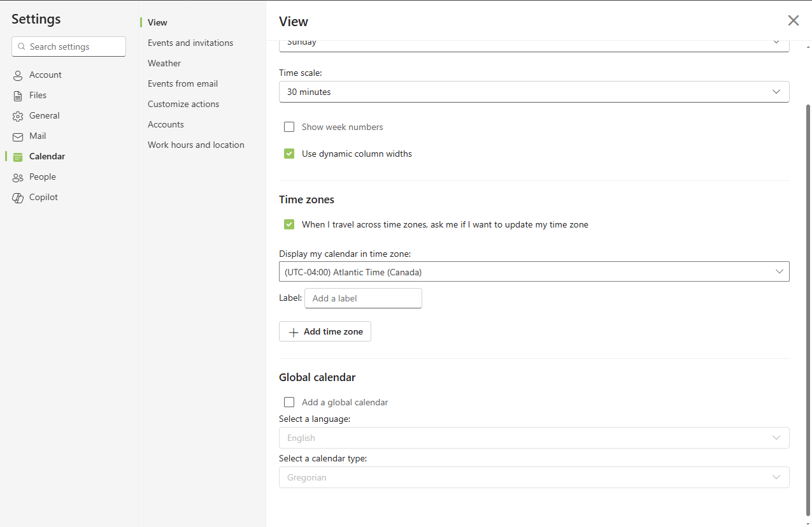Check Add a global calendar box
Image resolution: width=812 pixels, height=527 pixels.
289,402
